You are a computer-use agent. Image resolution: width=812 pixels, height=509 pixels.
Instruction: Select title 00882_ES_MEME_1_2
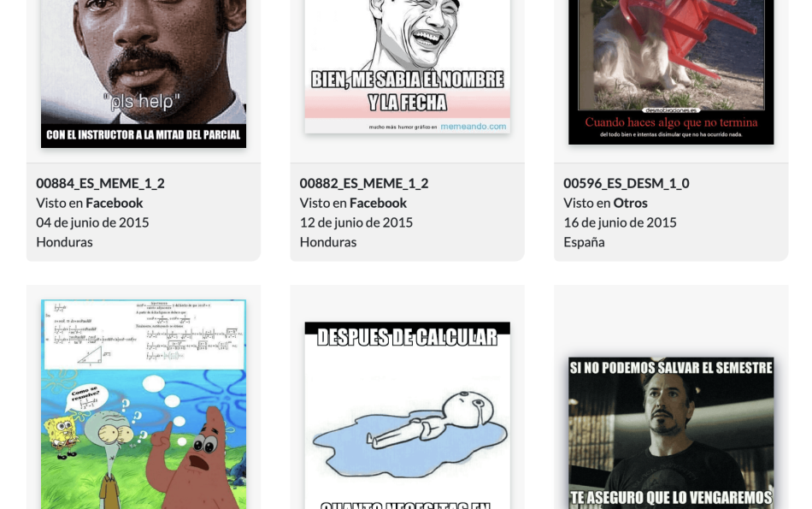click(364, 183)
